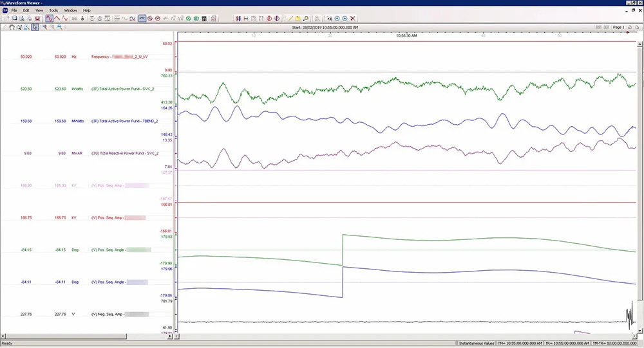Viewport: 644px width, 348px height.
Task: Toggle the arrow pointer selection tool
Action: pyautogui.click(x=35, y=27)
